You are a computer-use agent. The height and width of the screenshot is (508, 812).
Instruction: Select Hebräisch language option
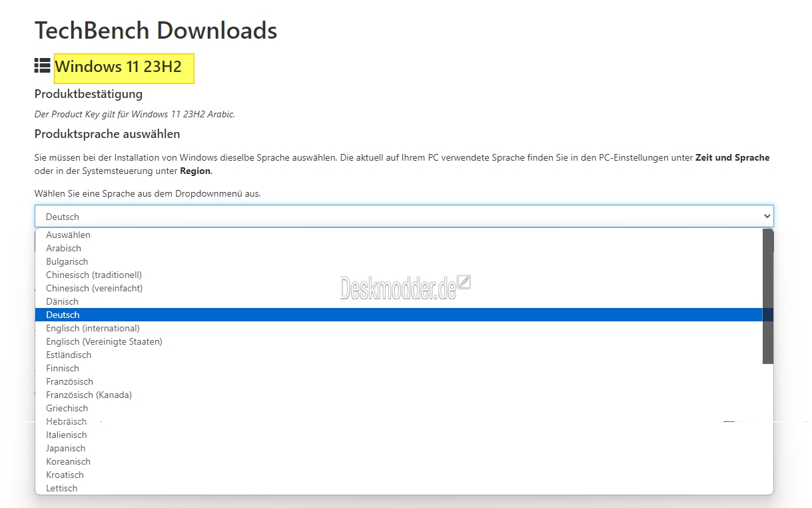pyautogui.click(x=398, y=421)
